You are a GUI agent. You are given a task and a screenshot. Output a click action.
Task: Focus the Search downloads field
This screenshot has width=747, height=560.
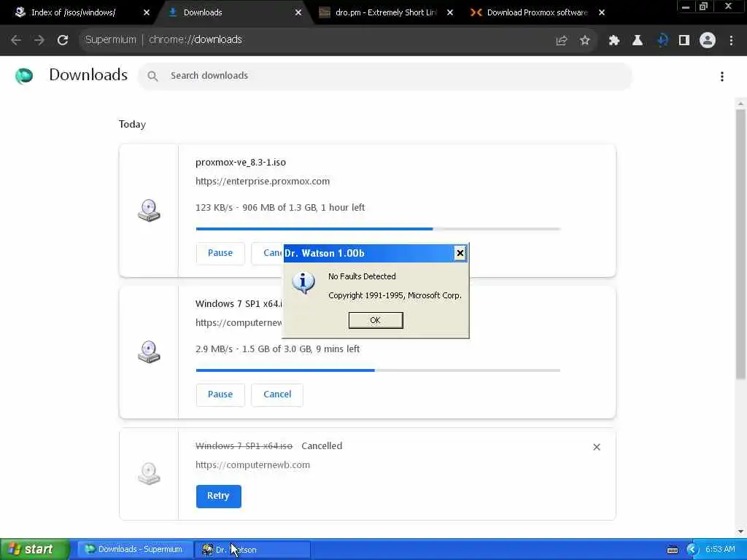coord(385,76)
